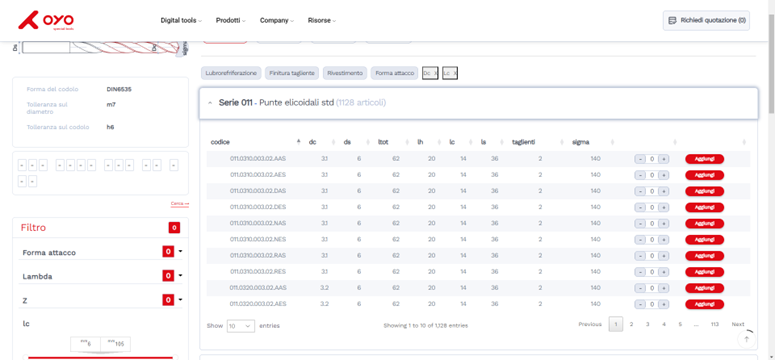
Task: Increase quantity for 011.0310.003.02.NES
Action: coord(664,239)
